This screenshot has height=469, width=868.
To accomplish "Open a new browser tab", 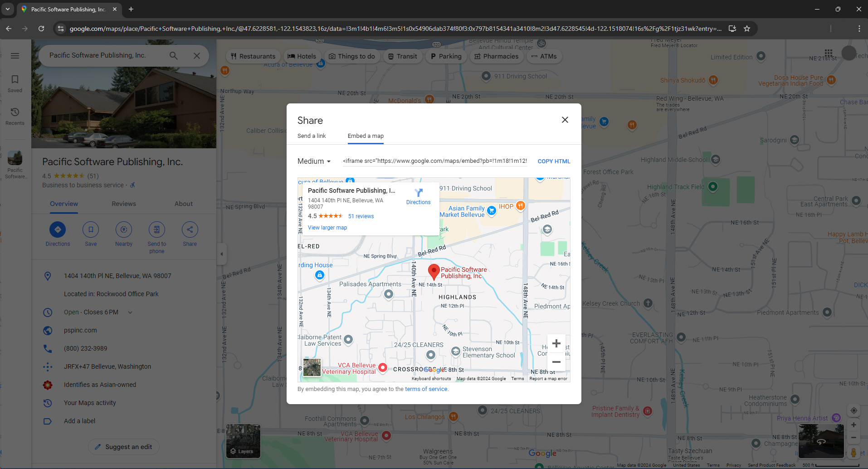I will pyautogui.click(x=131, y=9).
